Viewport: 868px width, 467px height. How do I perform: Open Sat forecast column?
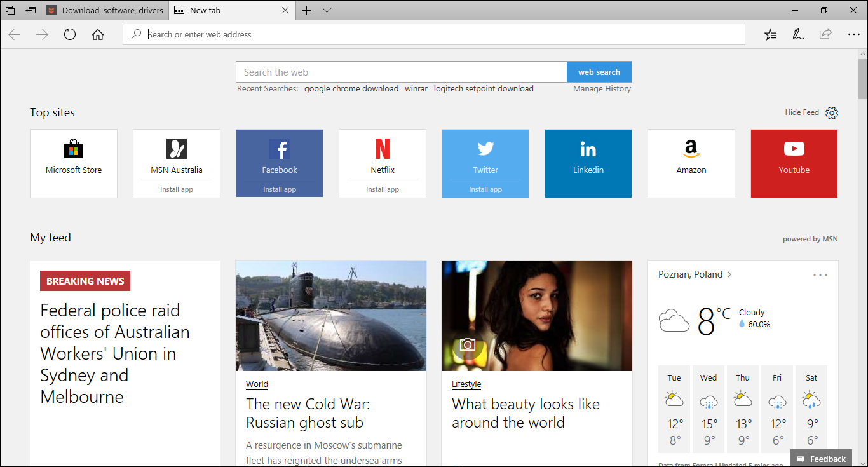(811, 410)
